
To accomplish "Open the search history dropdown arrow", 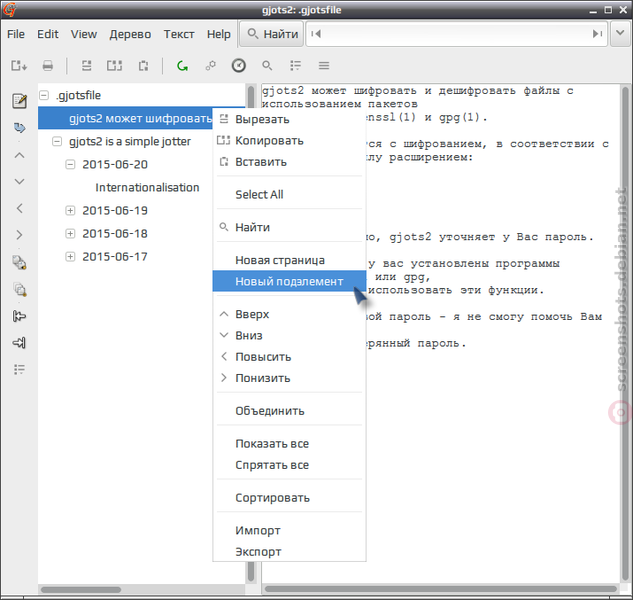I will (620, 33).
